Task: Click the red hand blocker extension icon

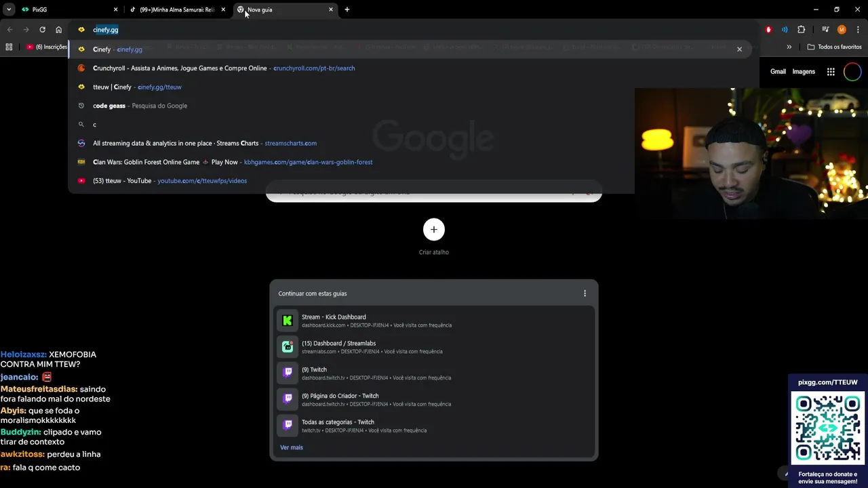Action: tap(768, 30)
